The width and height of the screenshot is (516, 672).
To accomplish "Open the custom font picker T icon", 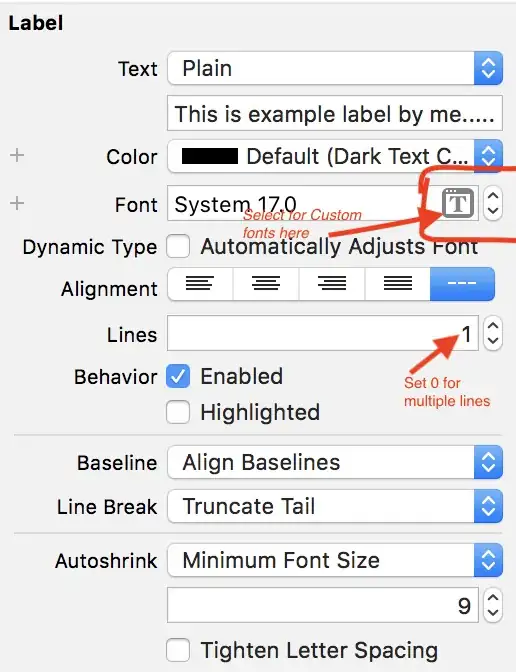I will [458, 203].
